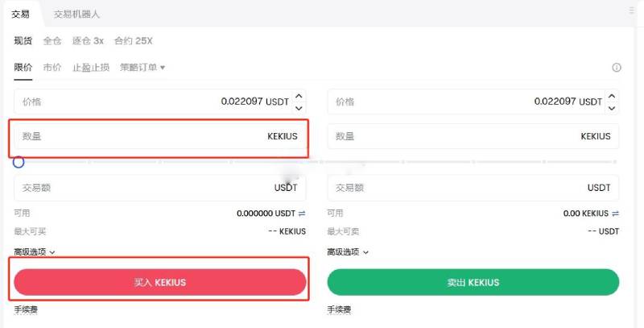The image size is (644, 328).
Task: Switch to the 交易机器人 tab
Action: 76,15
